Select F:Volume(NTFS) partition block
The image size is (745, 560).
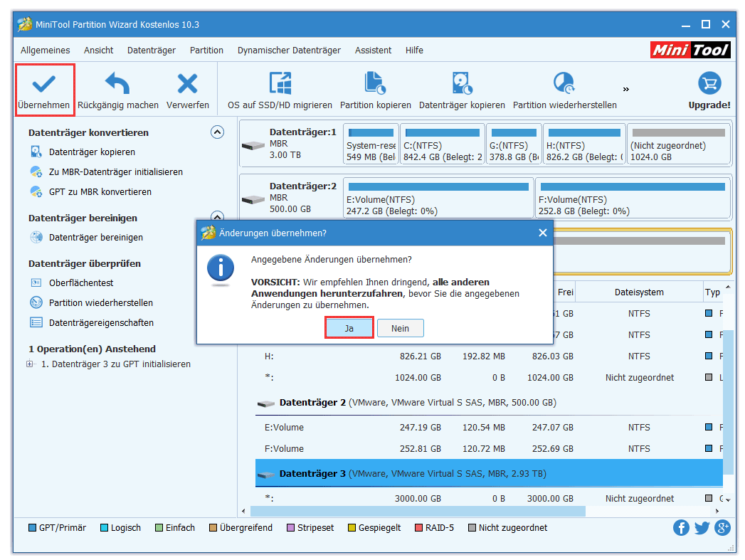click(x=633, y=198)
